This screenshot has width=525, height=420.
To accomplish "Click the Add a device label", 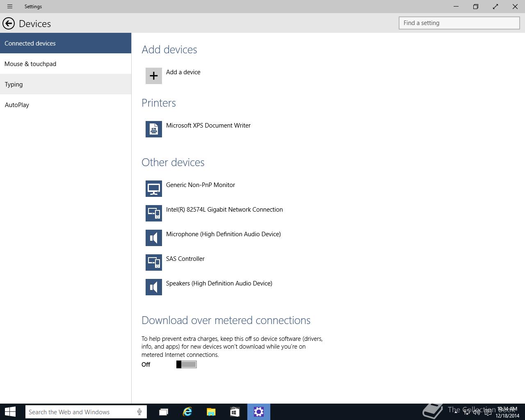I will [x=183, y=72].
